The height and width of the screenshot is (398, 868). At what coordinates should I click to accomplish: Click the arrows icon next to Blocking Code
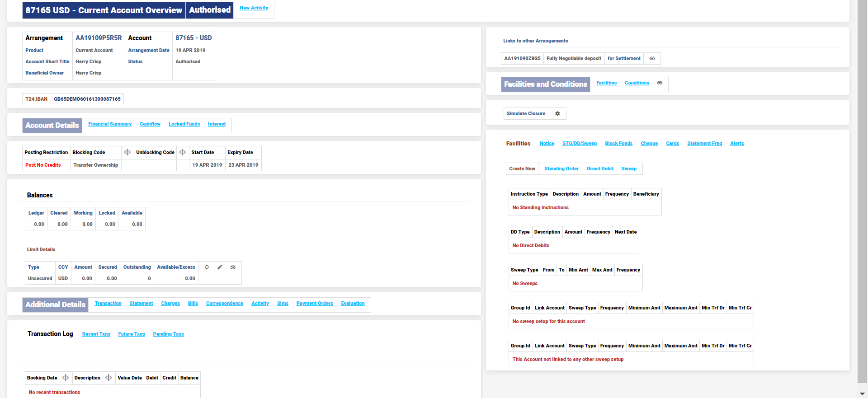point(127,152)
